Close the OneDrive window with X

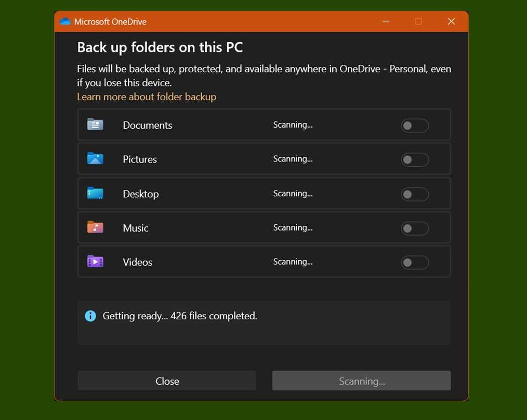(451, 21)
